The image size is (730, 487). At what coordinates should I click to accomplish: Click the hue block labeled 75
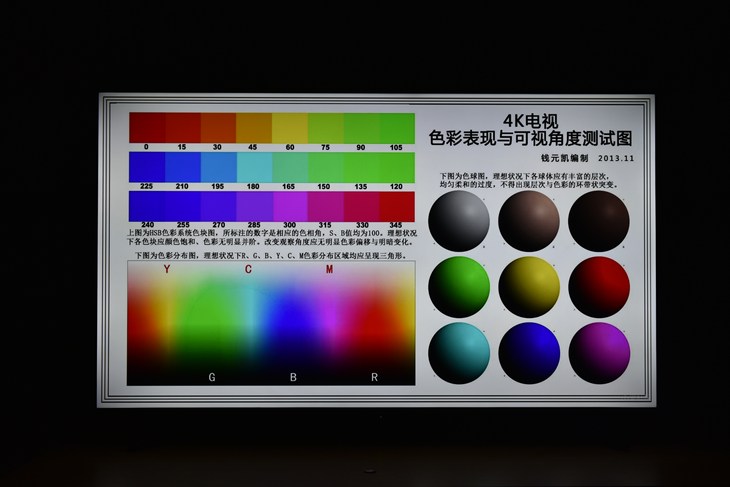[x=325, y=128]
